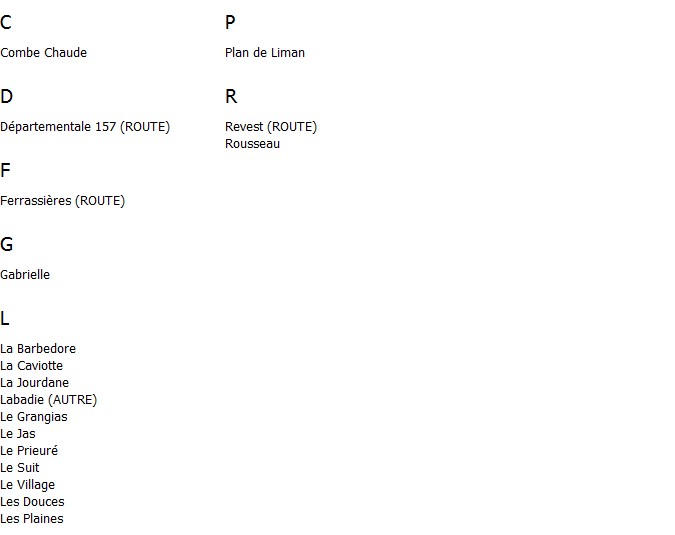This screenshot has height=535, width=675.
Task: Choose Labadie (AUTRE) entry
Action: pyautogui.click(x=49, y=400)
